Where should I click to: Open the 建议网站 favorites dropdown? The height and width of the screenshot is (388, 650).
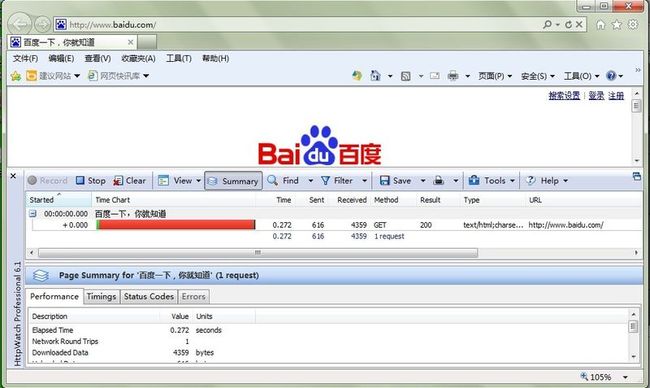tap(53, 76)
